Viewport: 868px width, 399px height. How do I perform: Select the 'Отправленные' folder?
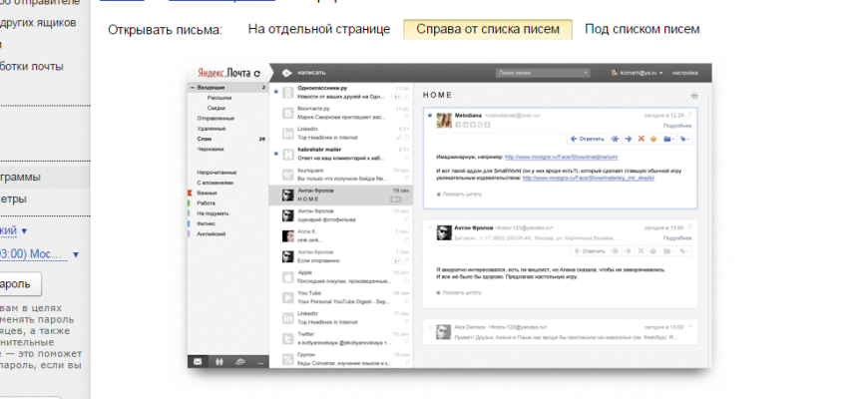(x=216, y=118)
